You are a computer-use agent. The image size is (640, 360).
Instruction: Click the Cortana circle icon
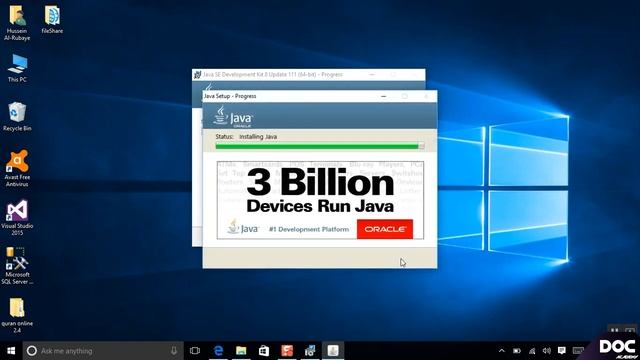[31, 351]
